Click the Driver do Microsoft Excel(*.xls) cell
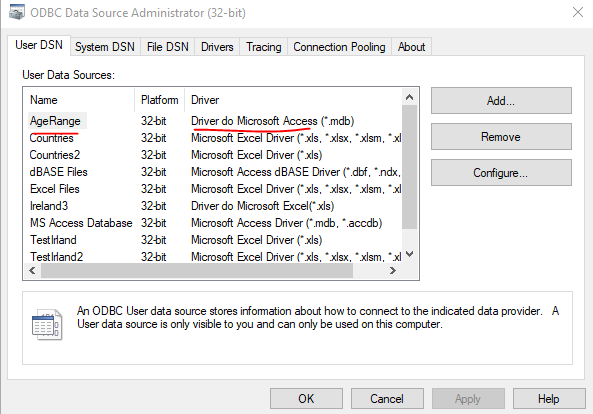The width and height of the screenshot is (593, 414). point(262,206)
